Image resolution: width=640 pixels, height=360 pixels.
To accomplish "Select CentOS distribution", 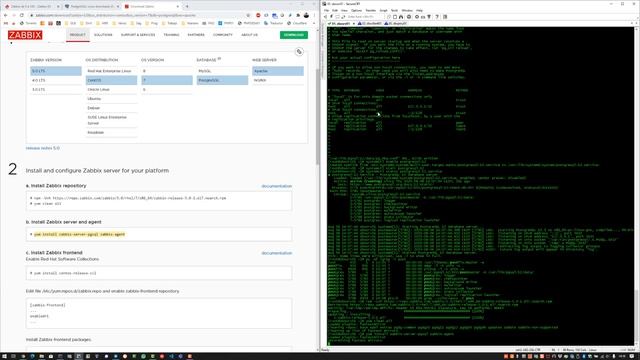I will pyautogui.click(x=111, y=80).
